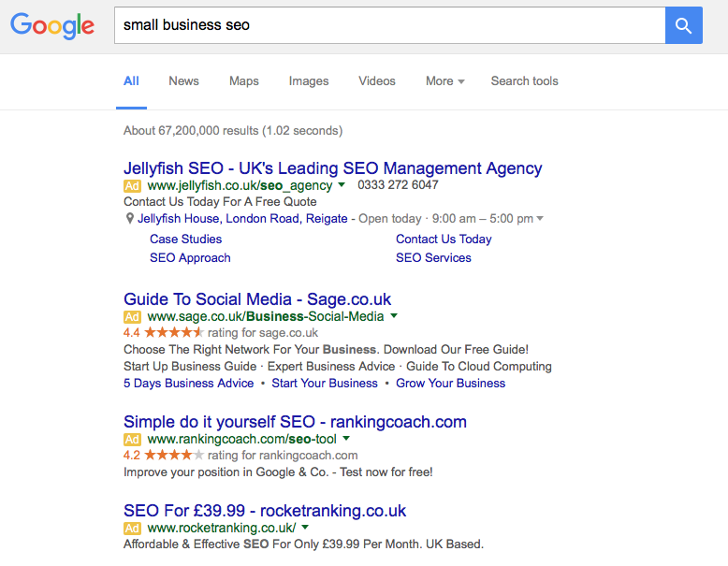Viewport: 728px width, 566px height.
Task: Click the Google logo
Action: click(x=52, y=26)
